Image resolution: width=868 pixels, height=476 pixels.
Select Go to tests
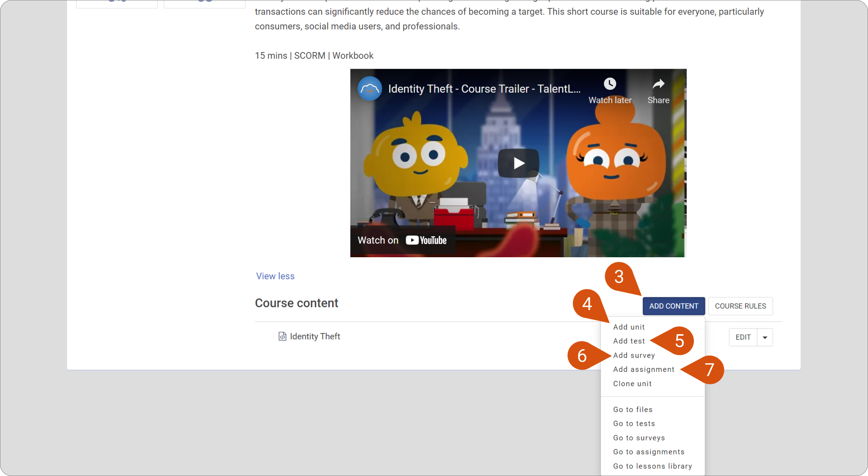pyautogui.click(x=634, y=424)
